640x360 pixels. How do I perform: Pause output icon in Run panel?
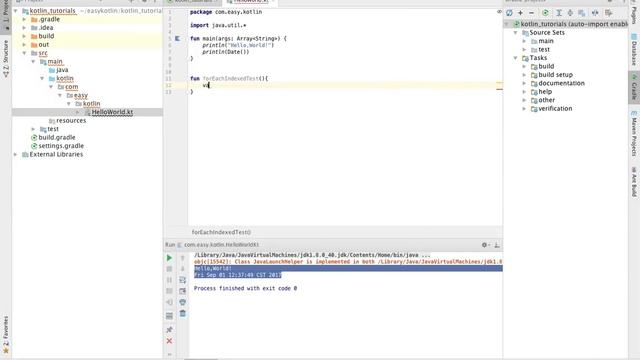click(x=169, y=280)
